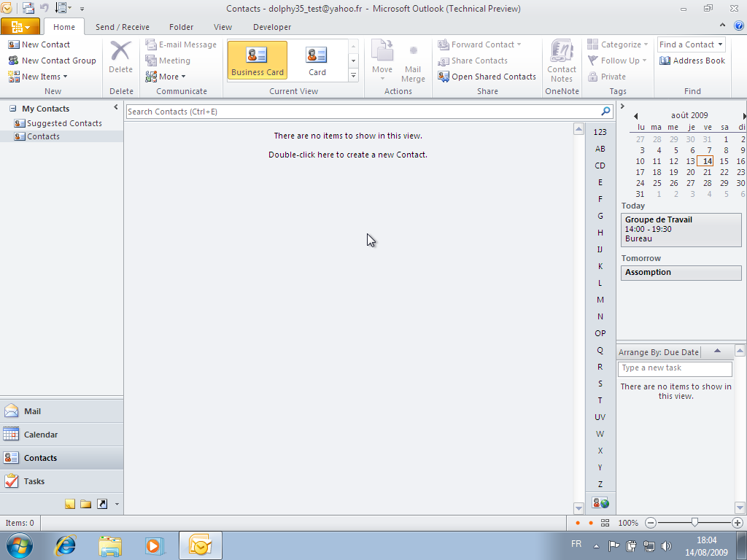Open the View ribbon tab

tap(222, 27)
